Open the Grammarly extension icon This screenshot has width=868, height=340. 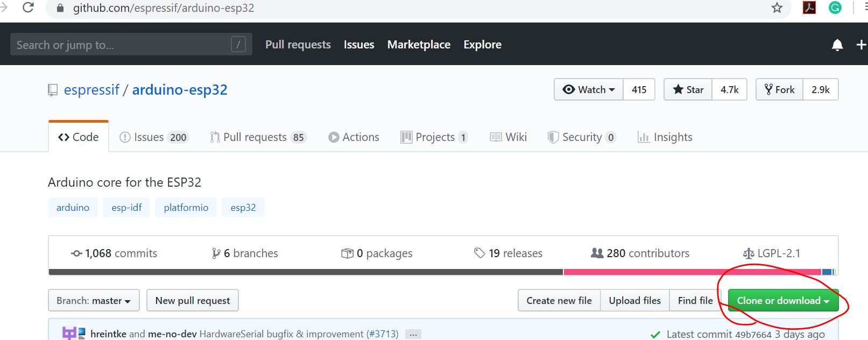(x=835, y=8)
